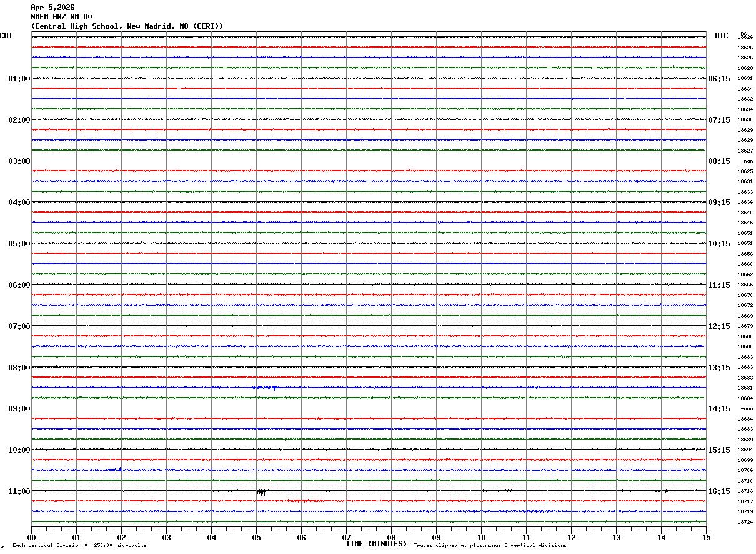
Task: Click minute 05 tick label on time axis
Action: point(256,538)
